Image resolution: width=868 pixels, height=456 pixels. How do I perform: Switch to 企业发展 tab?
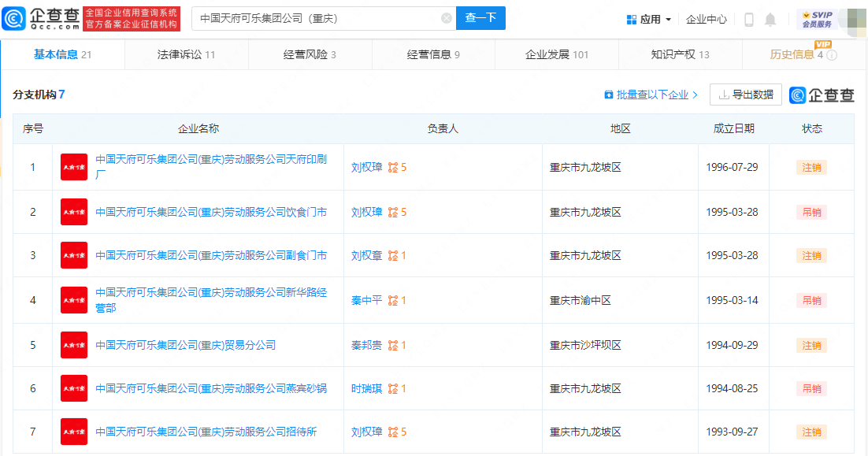[x=556, y=54]
